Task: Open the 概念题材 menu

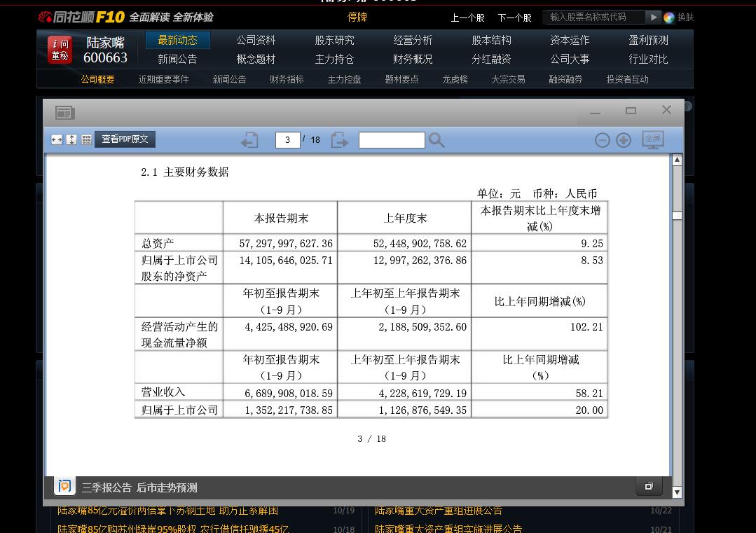Action: click(256, 60)
